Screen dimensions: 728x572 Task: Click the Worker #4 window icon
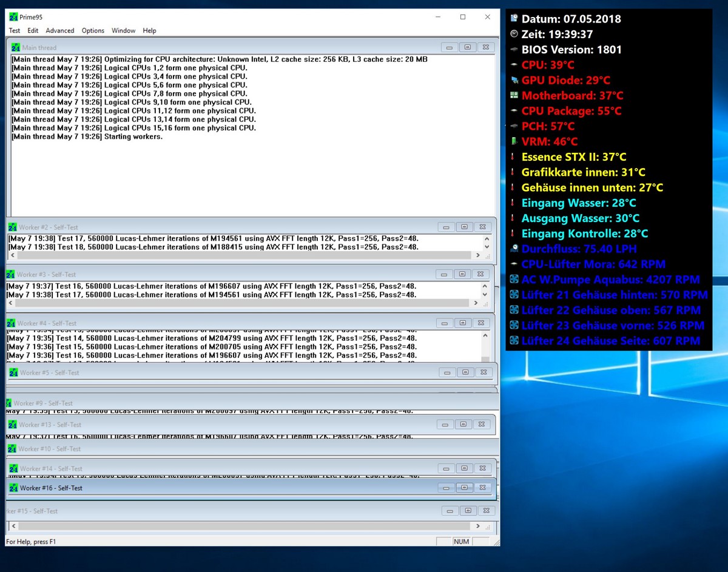click(12, 323)
